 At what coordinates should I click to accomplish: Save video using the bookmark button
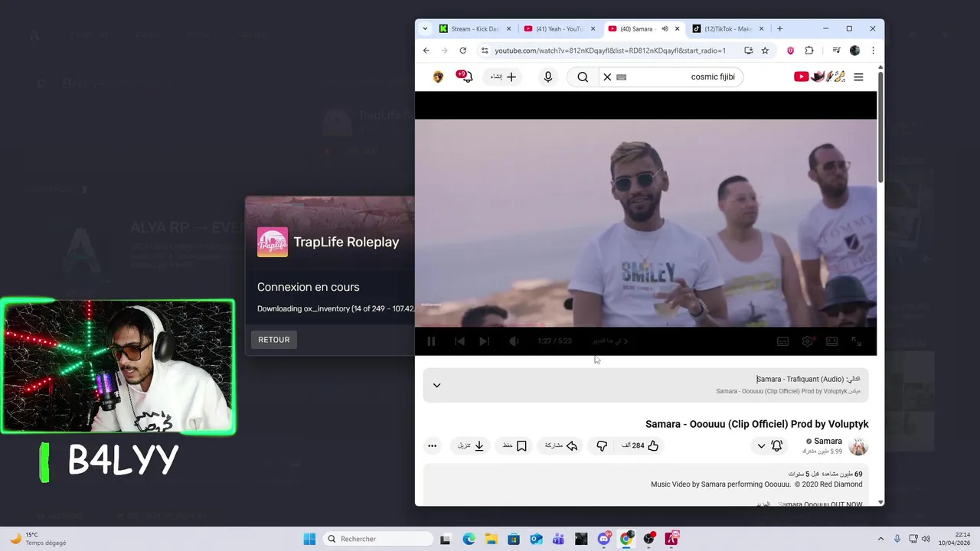pos(514,445)
